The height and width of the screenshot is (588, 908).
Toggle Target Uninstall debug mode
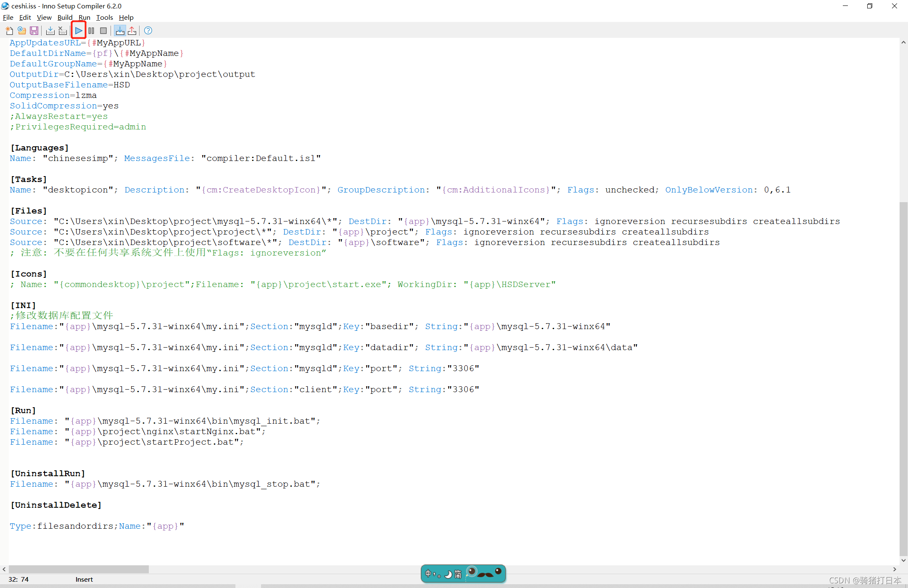tap(132, 30)
